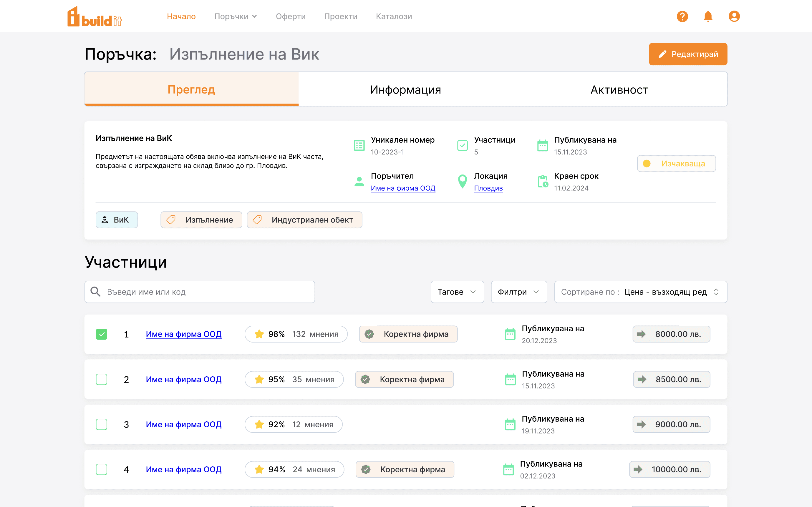Click arrow icon in 10000.00 лв. price
The image size is (812, 507).
[x=638, y=469]
